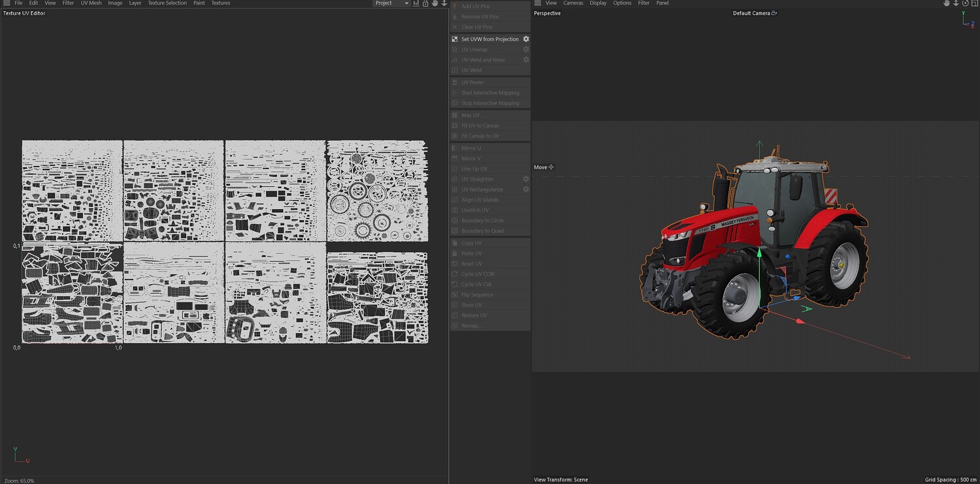Click the viewport dolly arrows icon
This screenshot has height=484, width=980.
point(956,3)
